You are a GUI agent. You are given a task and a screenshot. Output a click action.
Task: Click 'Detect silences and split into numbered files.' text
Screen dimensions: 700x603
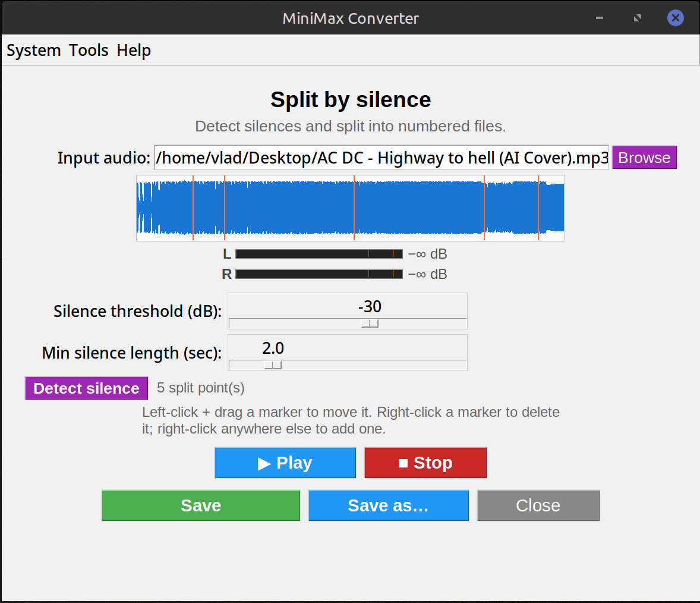coord(351,127)
